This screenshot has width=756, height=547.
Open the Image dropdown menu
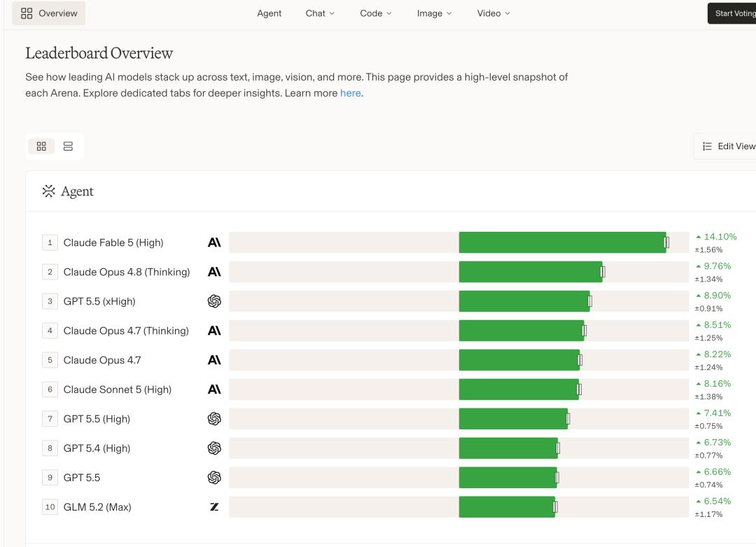pyautogui.click(x=435, y=13)
